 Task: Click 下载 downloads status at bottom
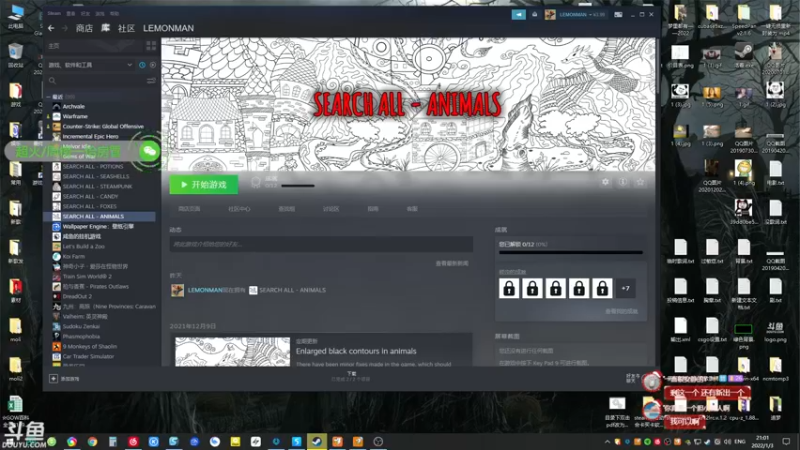[352, 376]
